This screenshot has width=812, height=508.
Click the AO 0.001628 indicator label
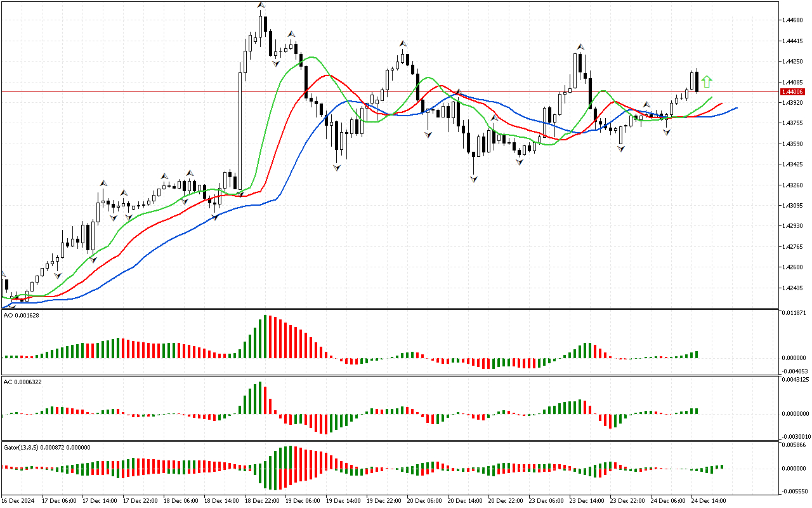coord(21,315)
